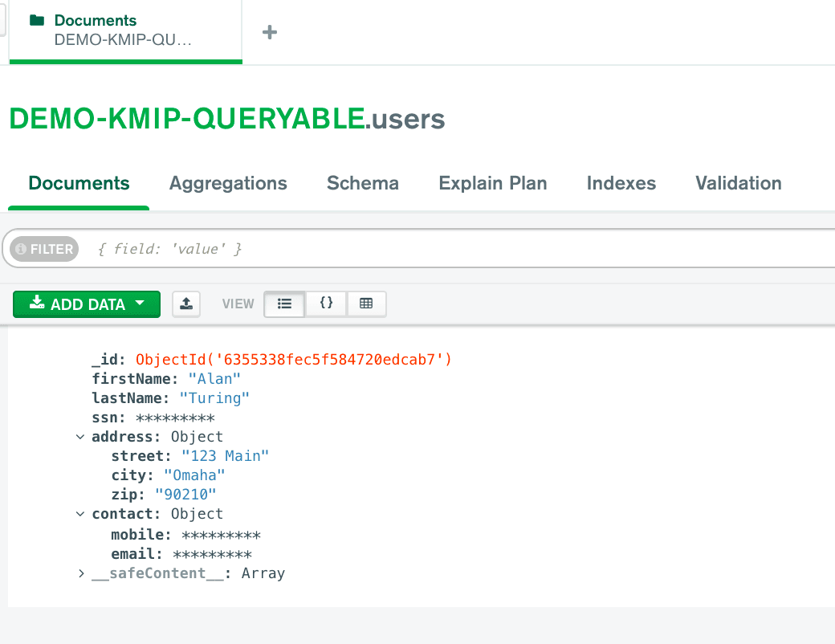Click the export collection icon
The image size is (835, 644).
186,304
